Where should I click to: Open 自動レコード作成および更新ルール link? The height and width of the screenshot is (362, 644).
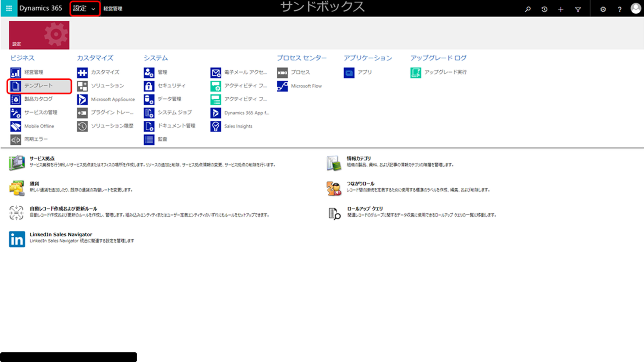tap(64, 209)
